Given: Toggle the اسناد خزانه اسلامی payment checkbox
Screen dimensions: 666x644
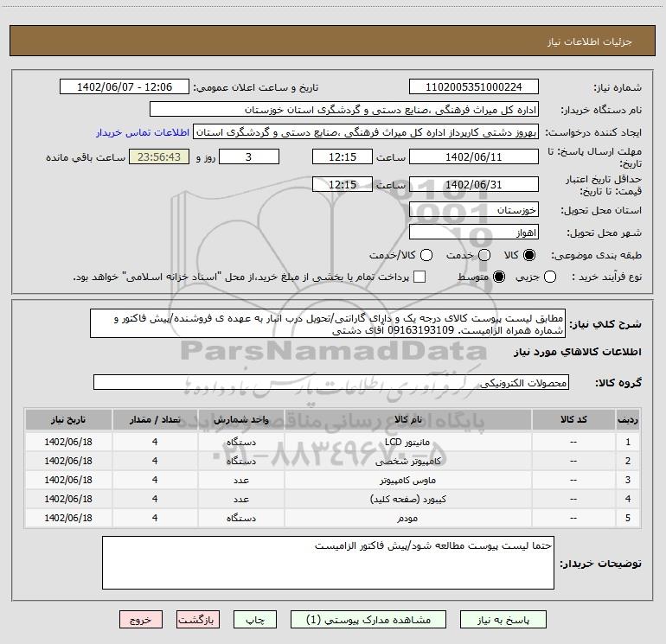Looking at the screenshot, I should (419, 277).
